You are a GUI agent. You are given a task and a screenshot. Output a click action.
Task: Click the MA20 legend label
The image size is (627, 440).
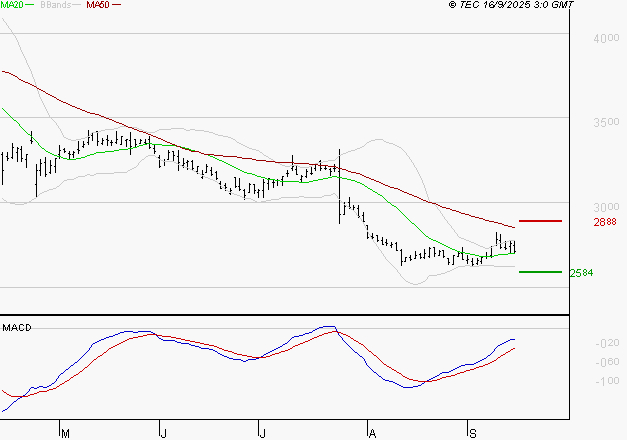point(14,6)
